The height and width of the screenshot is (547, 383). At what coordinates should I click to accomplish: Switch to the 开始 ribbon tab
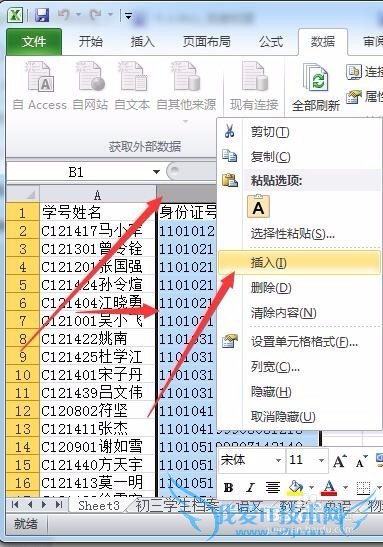91,42
